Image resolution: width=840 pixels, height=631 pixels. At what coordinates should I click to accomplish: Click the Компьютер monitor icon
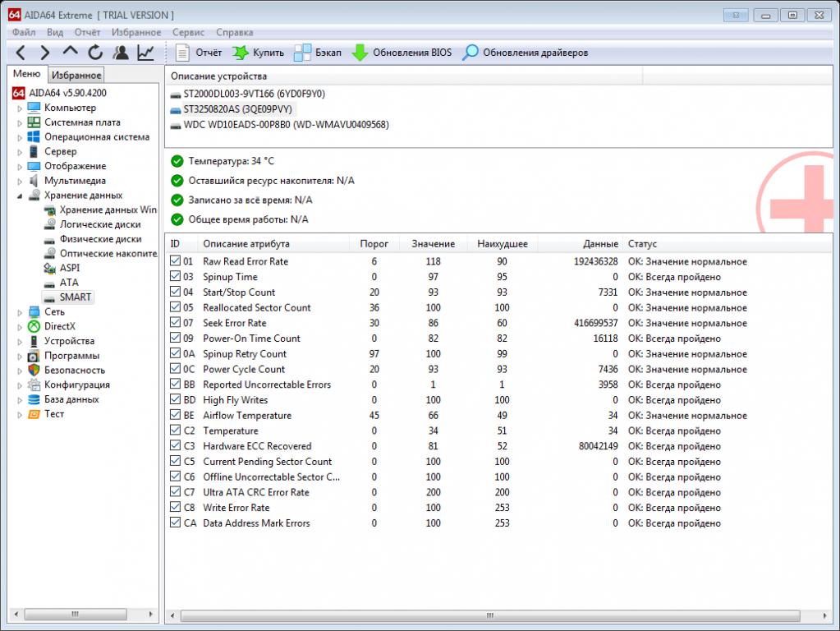[34, 108]
